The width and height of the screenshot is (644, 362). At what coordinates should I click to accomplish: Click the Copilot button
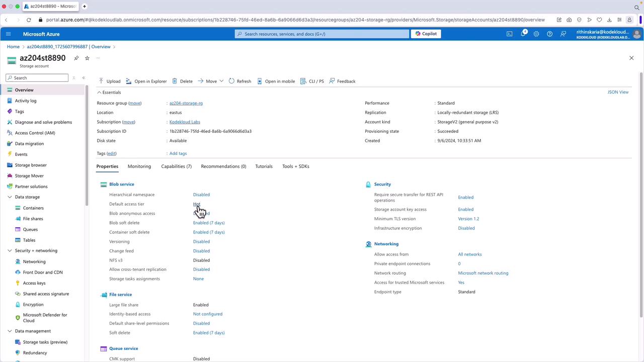click(426, 34)
